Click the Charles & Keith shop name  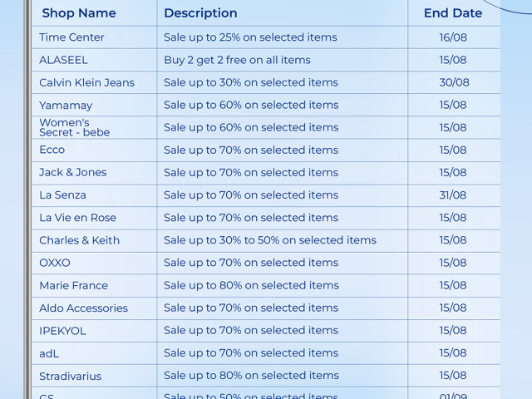pos(79,240)
